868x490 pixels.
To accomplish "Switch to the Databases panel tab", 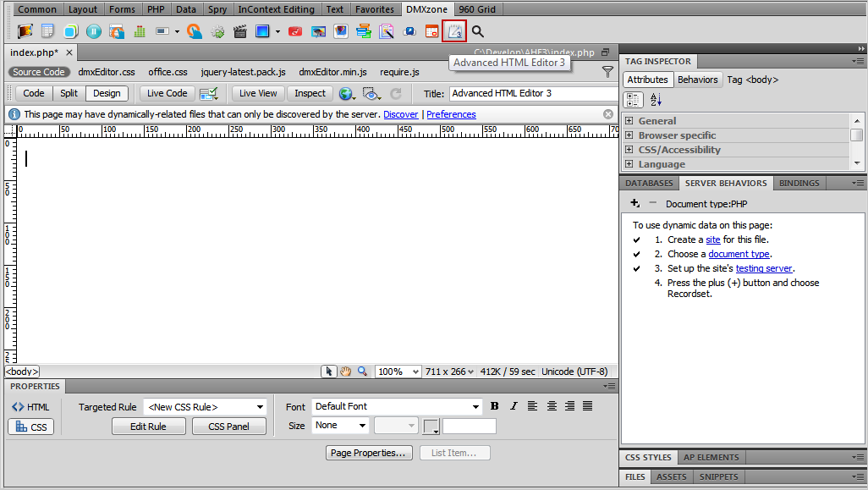I will tap(649, 184).
